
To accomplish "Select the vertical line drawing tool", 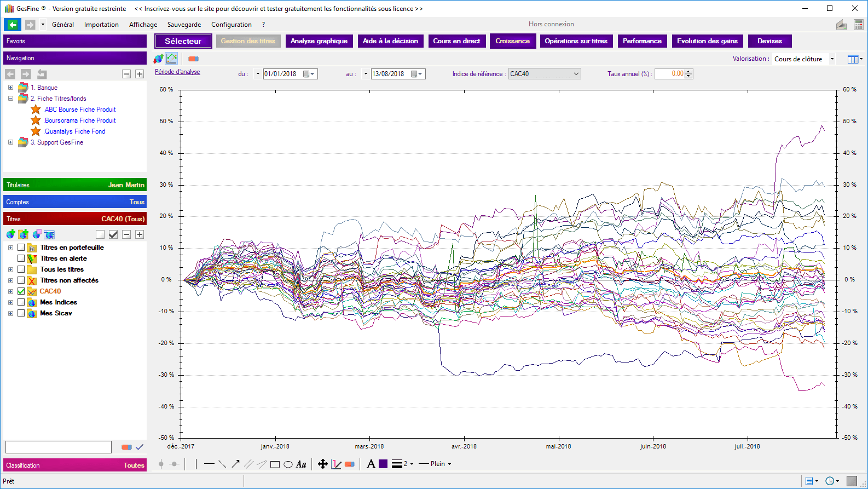I will pyautogui.click(x=196, y=464).
